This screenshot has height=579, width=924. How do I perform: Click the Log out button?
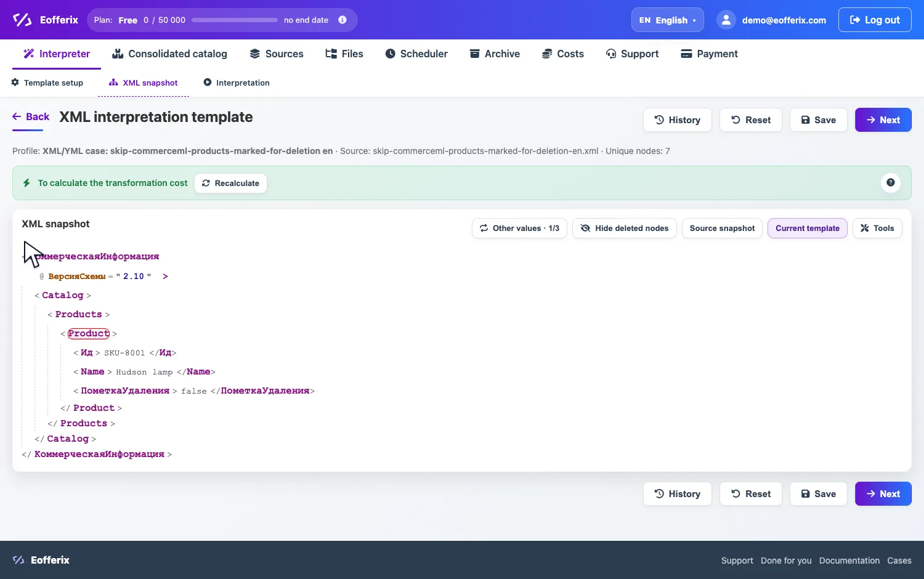(x=875, y=20)
